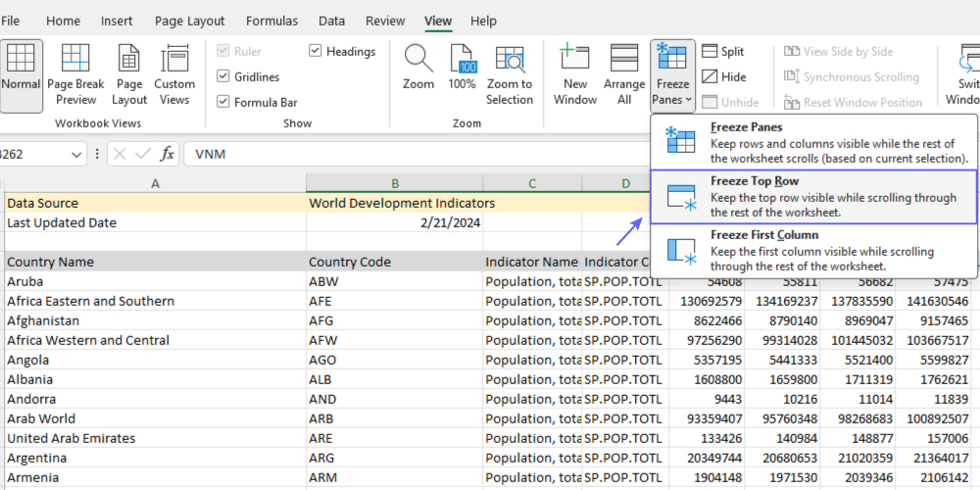Disable the Headings checkbox
Screen dimensions: 980x490
316,51
